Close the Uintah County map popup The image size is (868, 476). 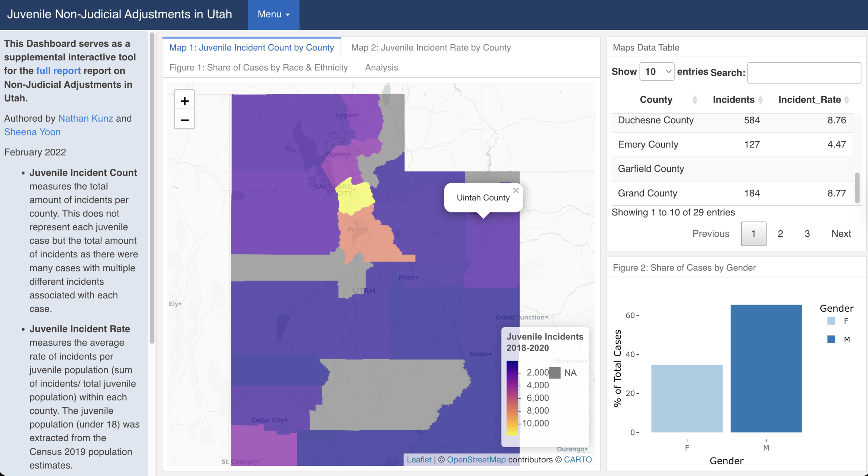(516, 191)
